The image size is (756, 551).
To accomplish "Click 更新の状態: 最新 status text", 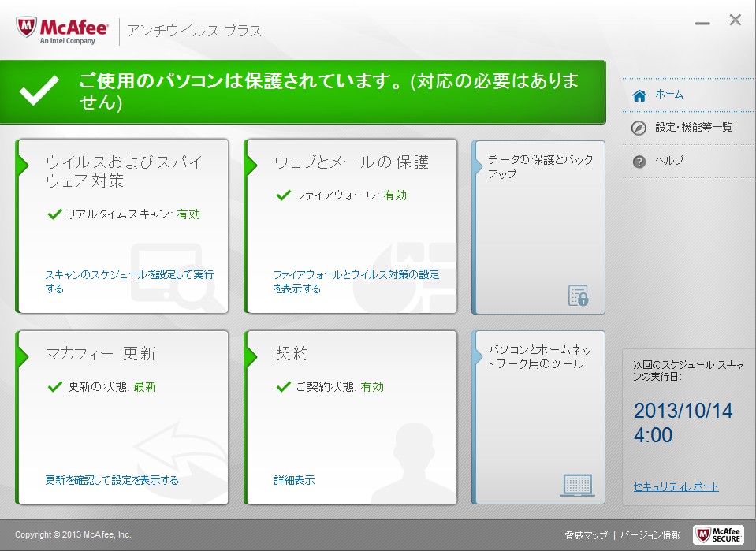I will 112,386.
